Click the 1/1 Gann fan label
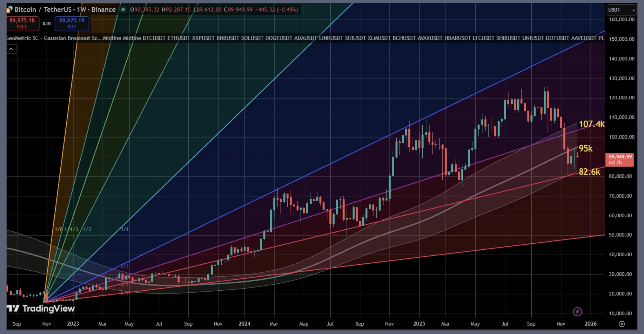 [x=125, y=229]
